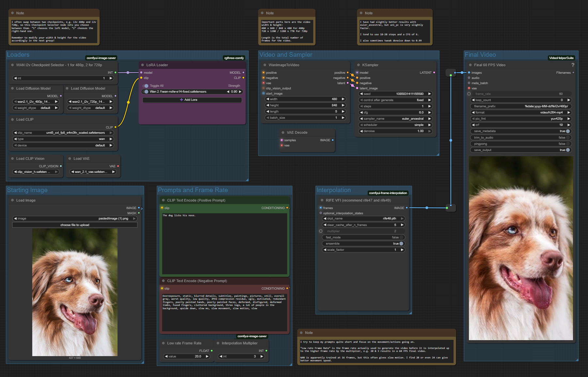Viewport: 588px width, 377px height.
Task: Click the help question mark on Final 60 FPS Video
Action: click(x=573, y=65)
